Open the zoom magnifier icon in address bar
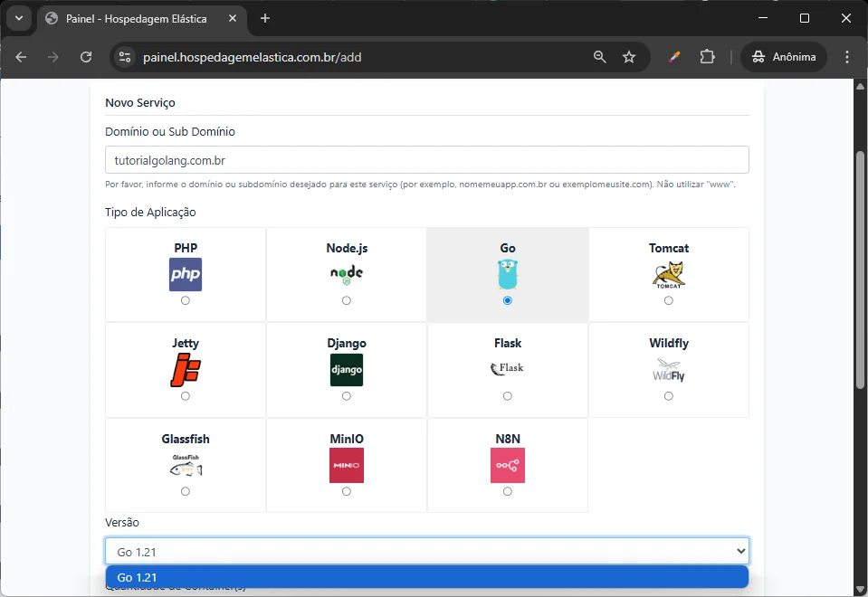 pos(599,57)
